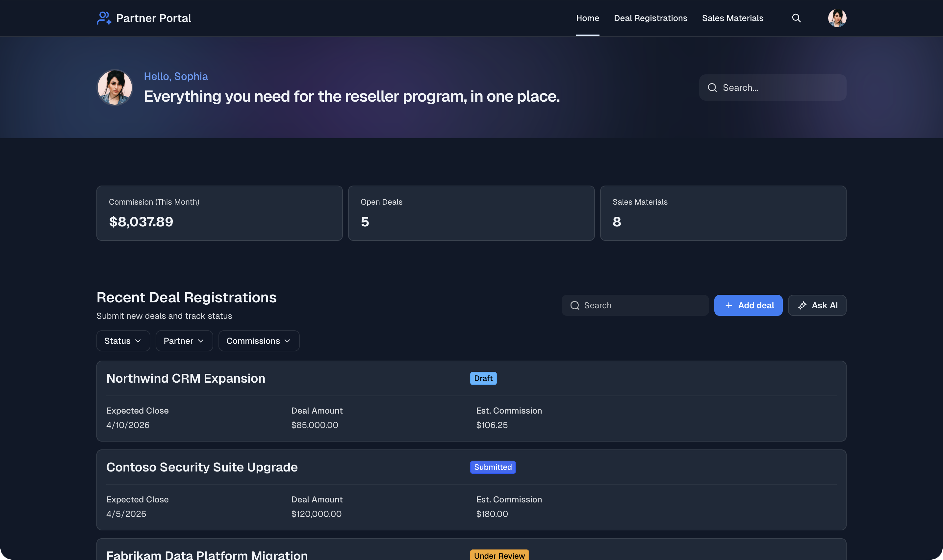943x560 pixels.
Task: Click the Ask AI button
Action: 817,305
